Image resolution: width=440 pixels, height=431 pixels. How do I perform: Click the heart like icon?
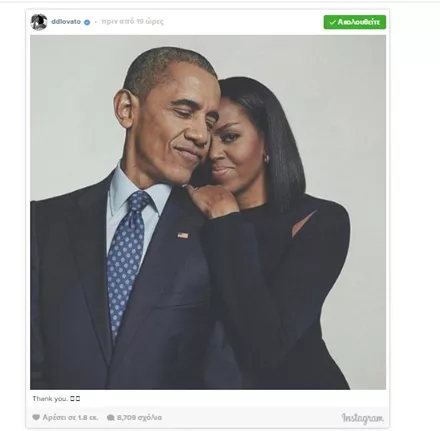36,417
